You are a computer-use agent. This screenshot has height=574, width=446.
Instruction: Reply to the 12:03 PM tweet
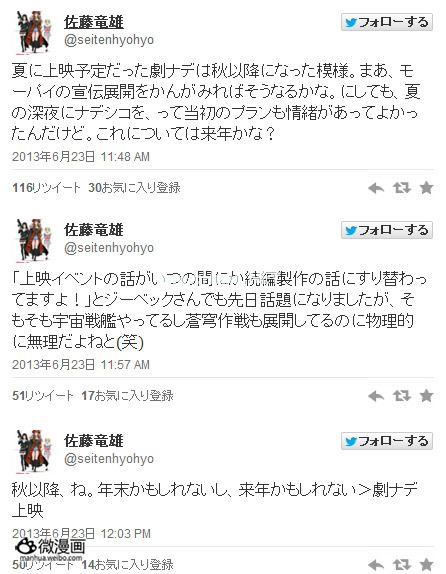376,565
